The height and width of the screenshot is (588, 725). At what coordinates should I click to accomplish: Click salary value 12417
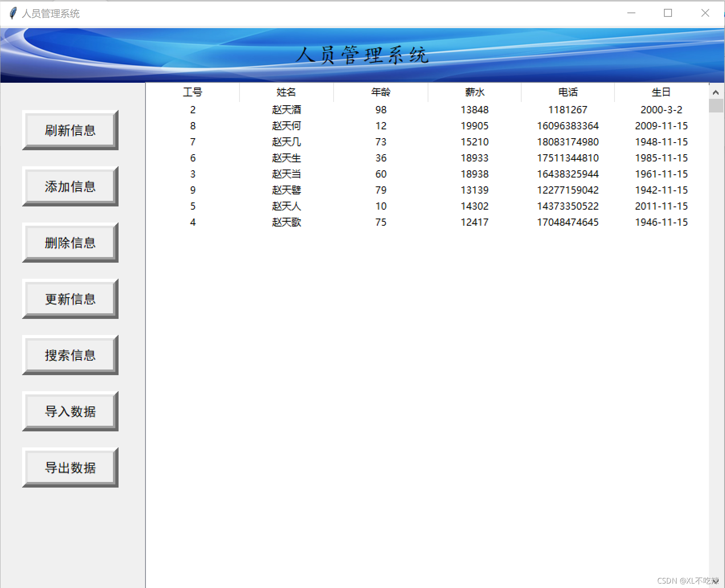click(475, 222)
